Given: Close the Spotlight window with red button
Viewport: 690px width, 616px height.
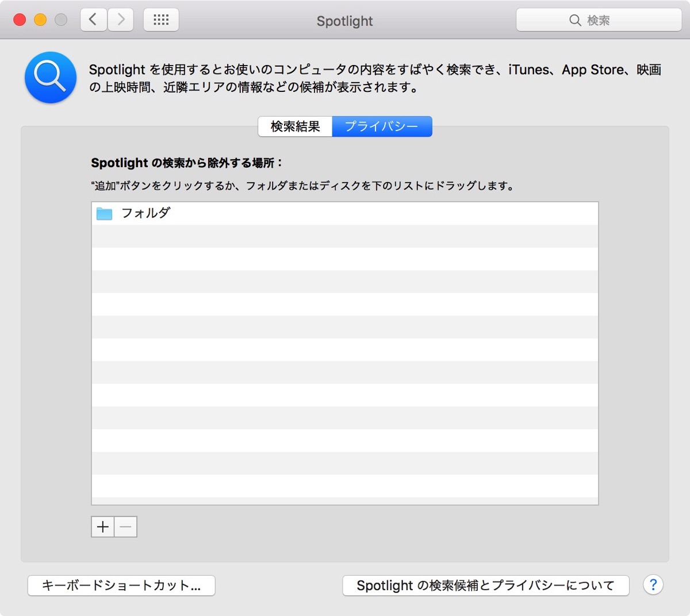Looking at the screenshot, I should pos(20,20).
